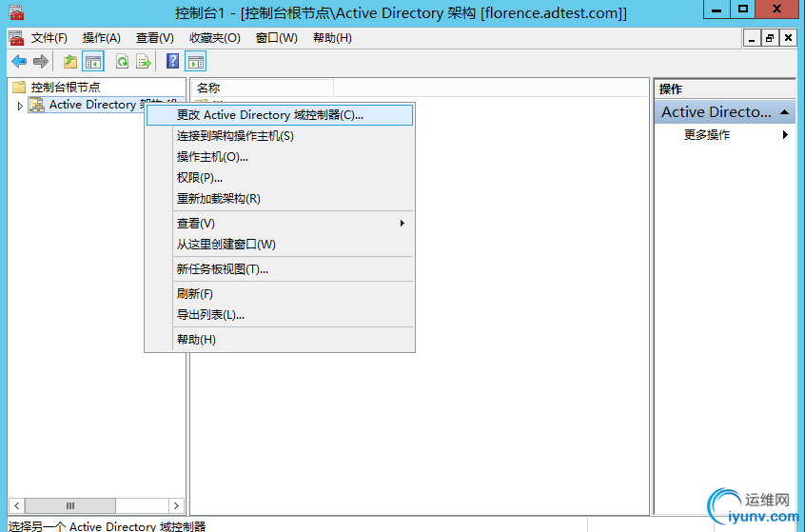Open the 帮助(H) menu in menu bar

(332, 38)
